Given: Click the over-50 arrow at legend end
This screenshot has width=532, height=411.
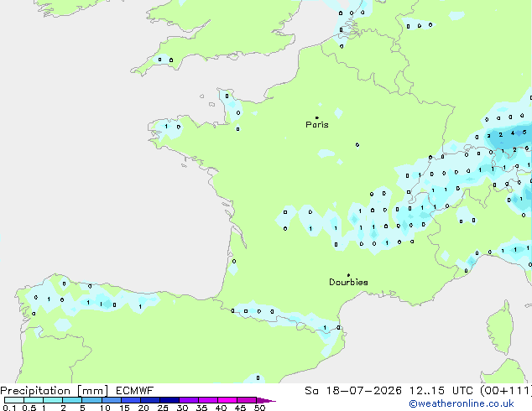Looking at the screenshot, I should [x=266, y=401].
